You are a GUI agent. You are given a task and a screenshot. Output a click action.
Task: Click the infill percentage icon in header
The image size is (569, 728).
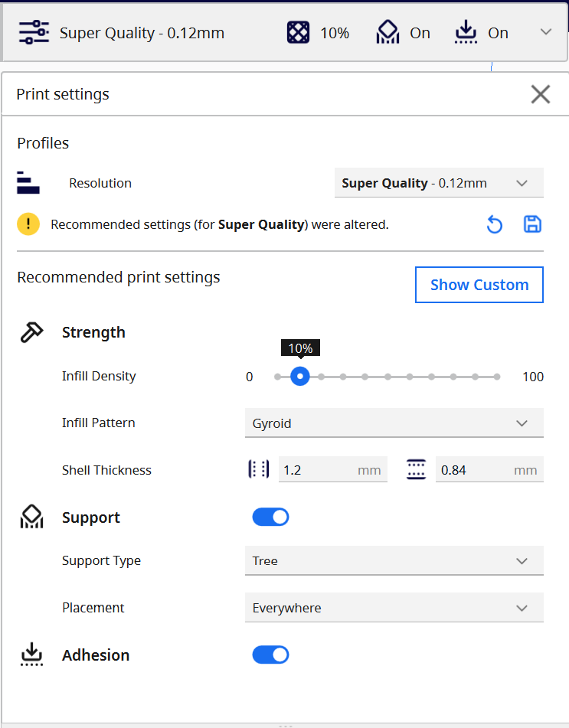(297, 33)
